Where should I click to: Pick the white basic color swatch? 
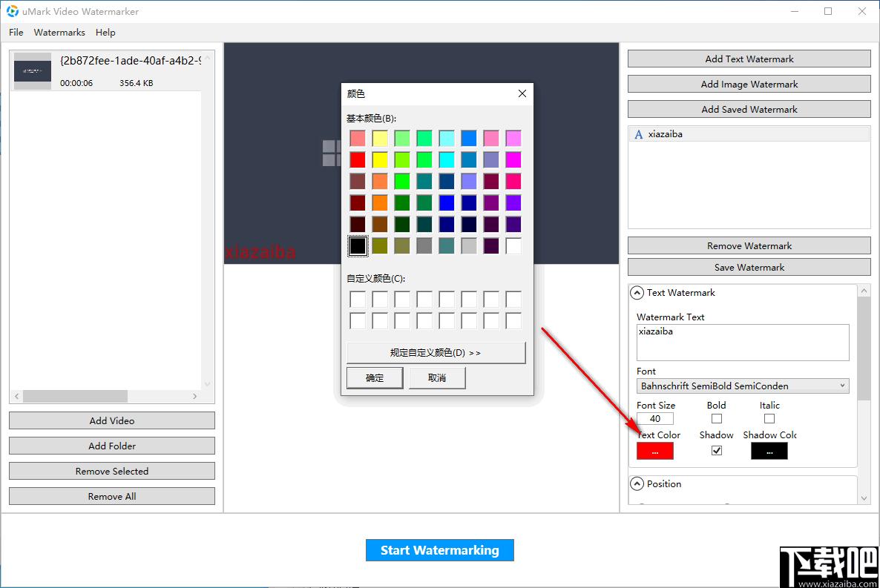[513, 245]
